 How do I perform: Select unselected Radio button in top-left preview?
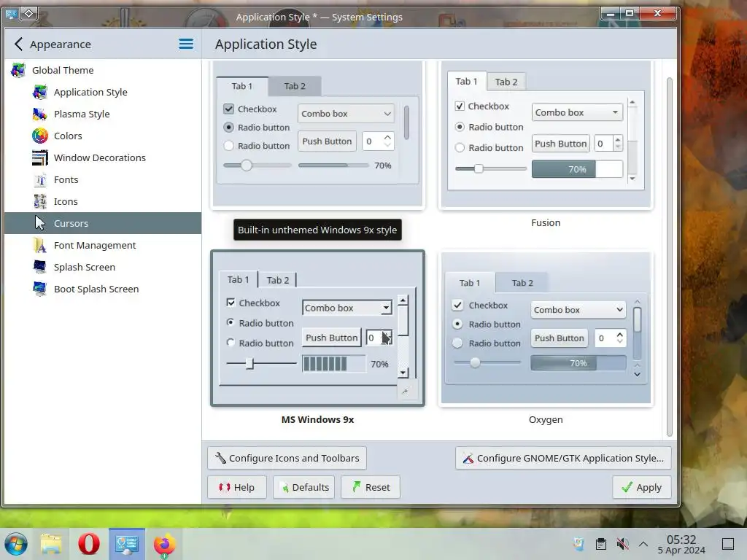228,146
